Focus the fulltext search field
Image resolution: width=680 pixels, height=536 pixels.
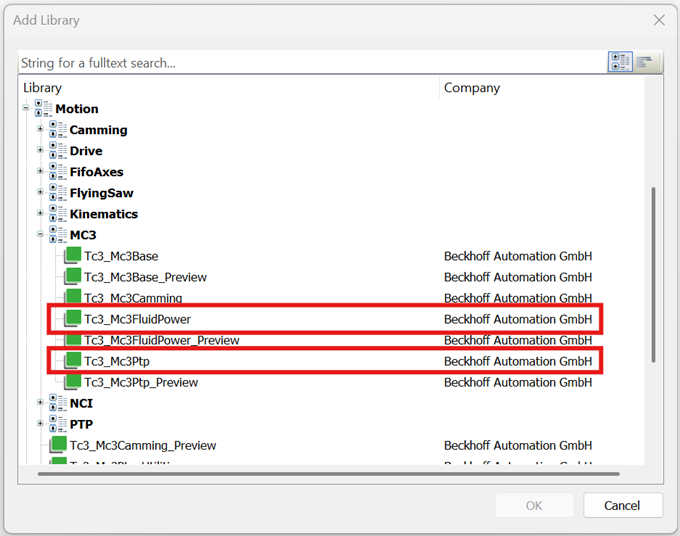312,63
